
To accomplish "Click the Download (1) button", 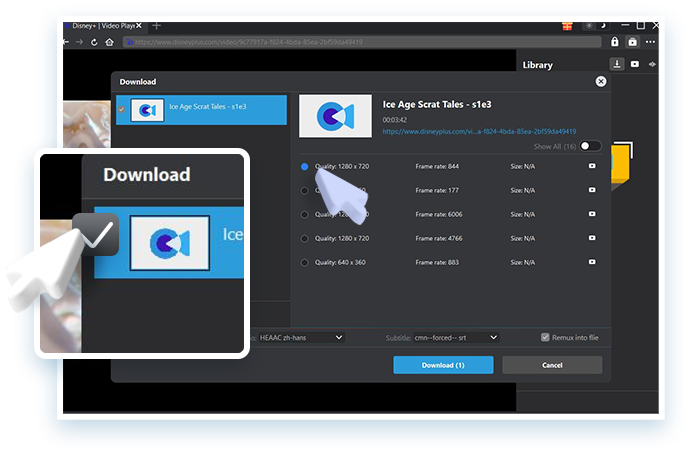I will (x=443, y=365).
